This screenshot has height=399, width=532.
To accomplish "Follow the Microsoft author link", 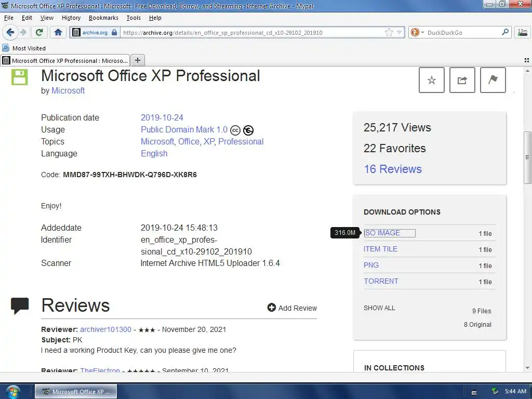I will [68, 90].
